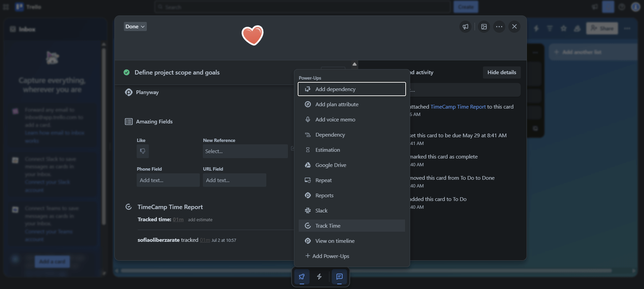Open the help question-mark icon in top bar
The image size is (644, 289).
(x=622, y=7)
